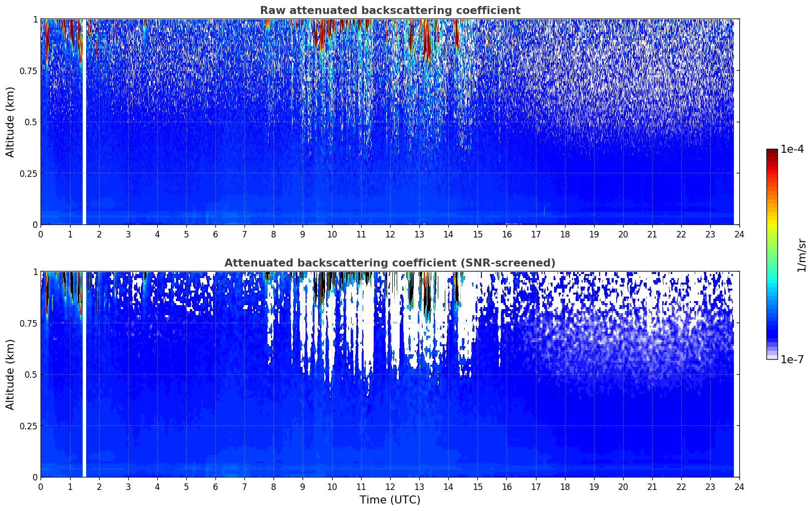Click time tick '8' under SNR-screened plot
The width and height of the screenshot is (812, 511).
click(274, 486)
